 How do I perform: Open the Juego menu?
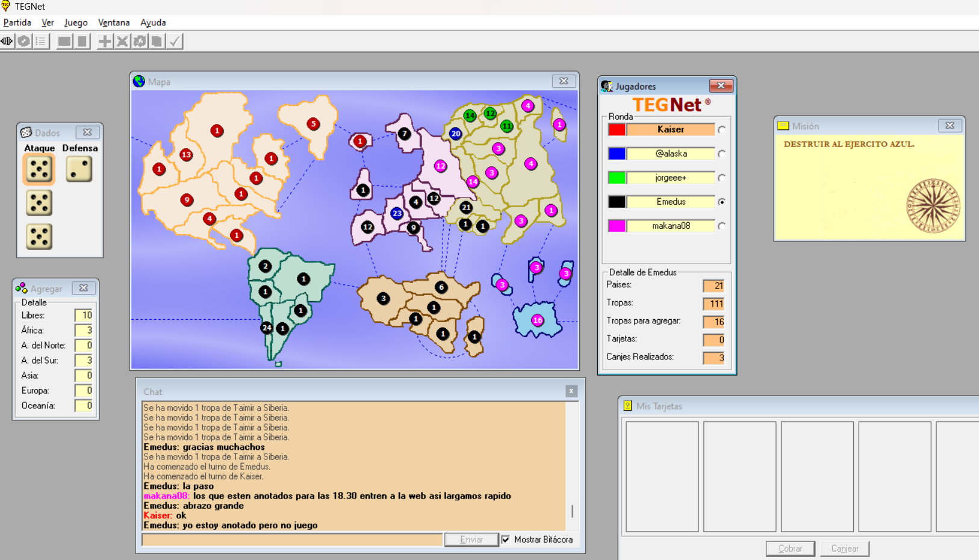click(76, 22)
